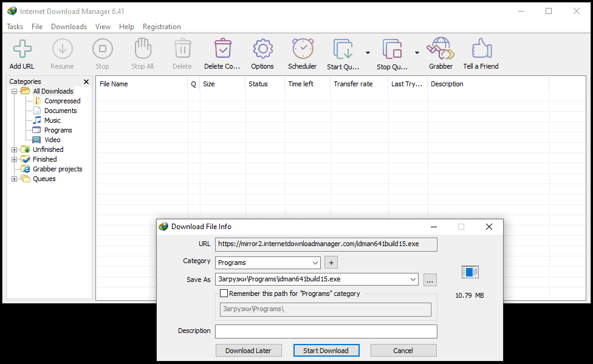Click the plus button to add category

click(x=331, y=263)
